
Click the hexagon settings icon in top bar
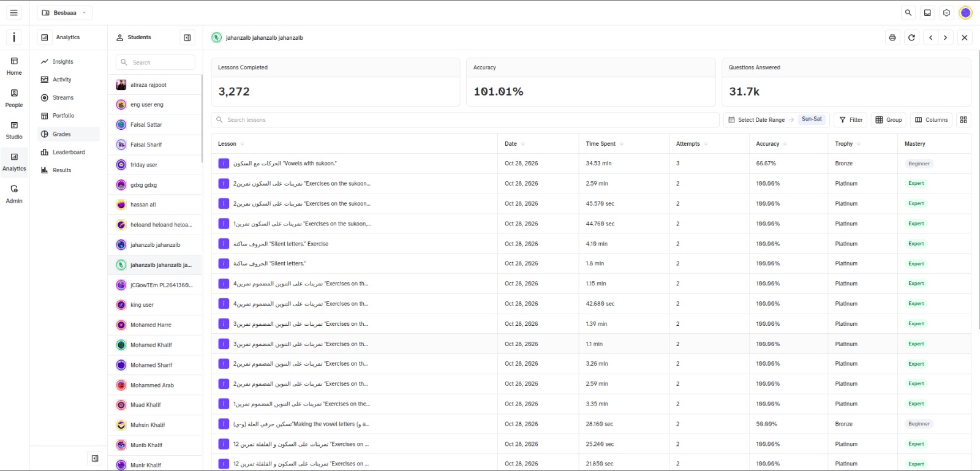click(x=946, y=13)
